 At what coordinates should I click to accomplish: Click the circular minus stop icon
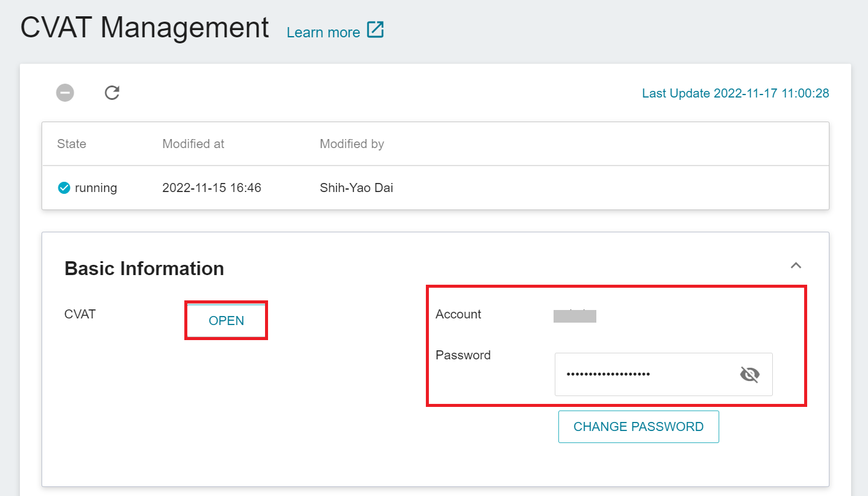pyautogui.click(x=65, y=93)
